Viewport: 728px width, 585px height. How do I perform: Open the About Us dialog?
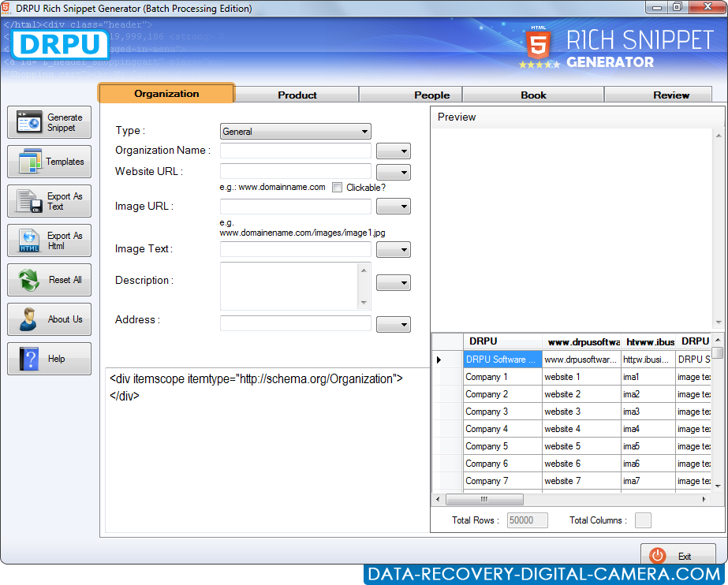pos(49,319)
